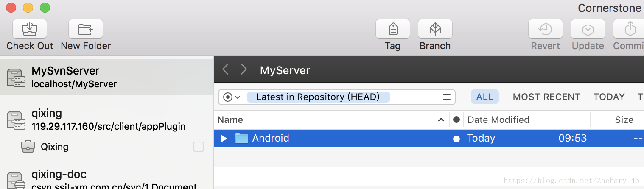This screenshot has width=644, height=189.
Task: Click the Tag toolbar icon
Action: click(393, 29)
